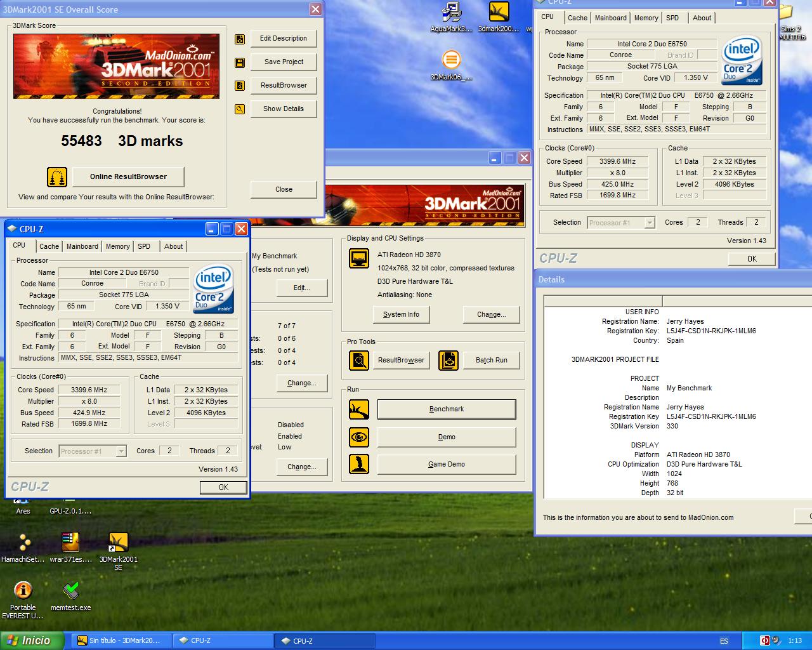
Task: Click the Batch Run button
Action: point(492,361)
